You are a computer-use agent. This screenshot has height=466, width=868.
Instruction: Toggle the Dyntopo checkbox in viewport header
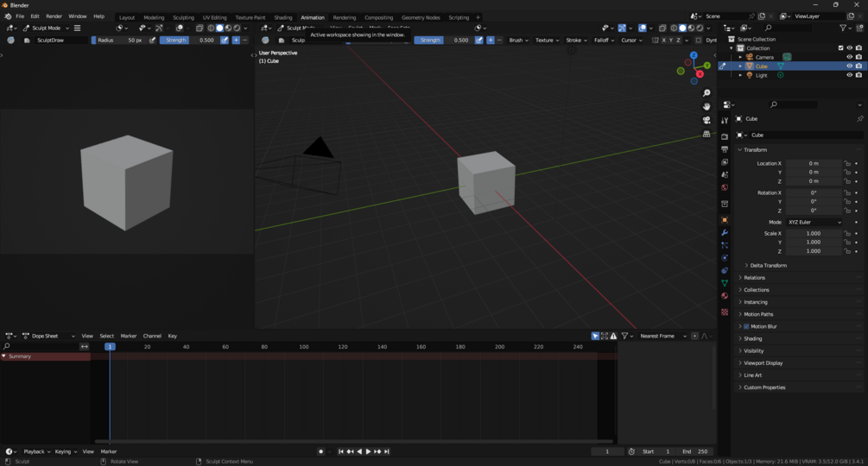tap(699, 41)
